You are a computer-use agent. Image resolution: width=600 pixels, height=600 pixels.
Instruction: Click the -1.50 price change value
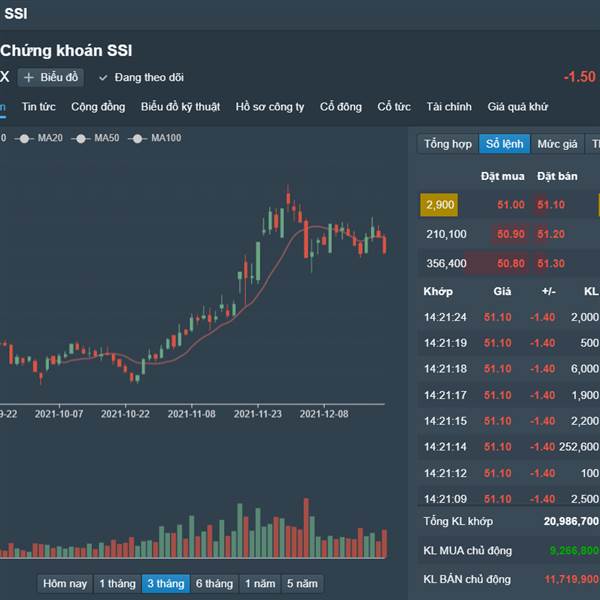coord(579,77)
